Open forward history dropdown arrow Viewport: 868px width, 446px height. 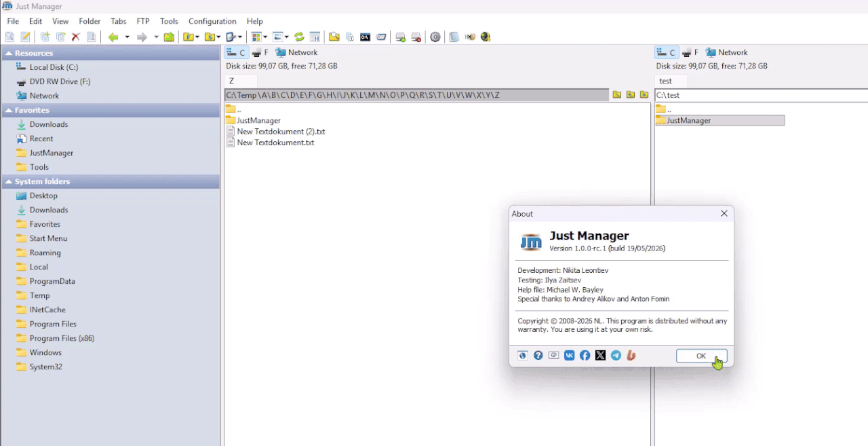(156, 37)
